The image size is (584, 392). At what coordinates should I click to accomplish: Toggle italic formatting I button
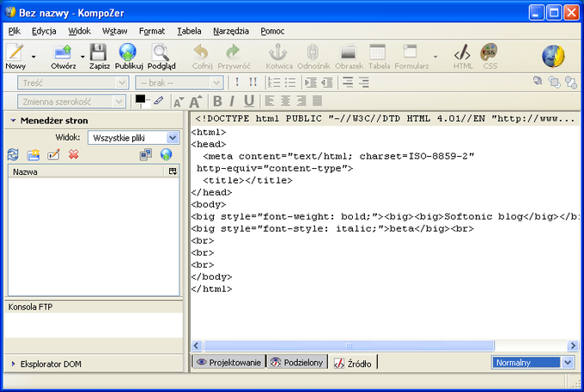tap(233, 101)
